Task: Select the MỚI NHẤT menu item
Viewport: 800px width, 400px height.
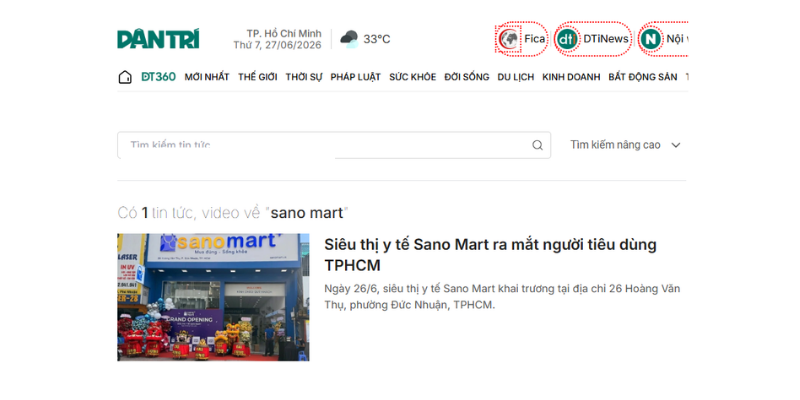Action: point(207,77)
